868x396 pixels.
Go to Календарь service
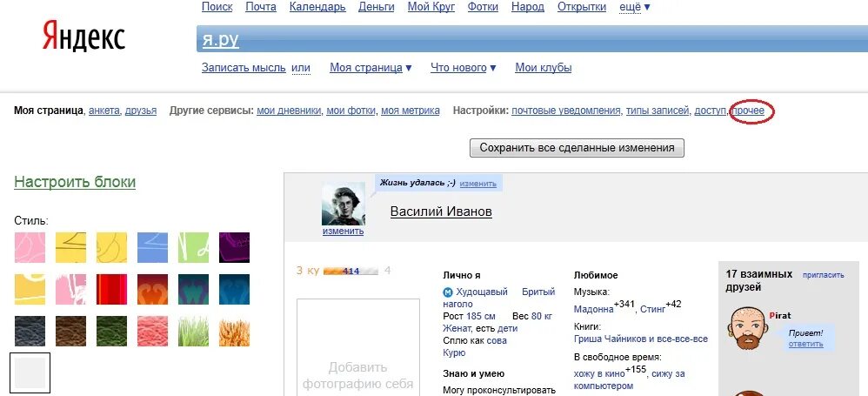(x=317, y=7)
